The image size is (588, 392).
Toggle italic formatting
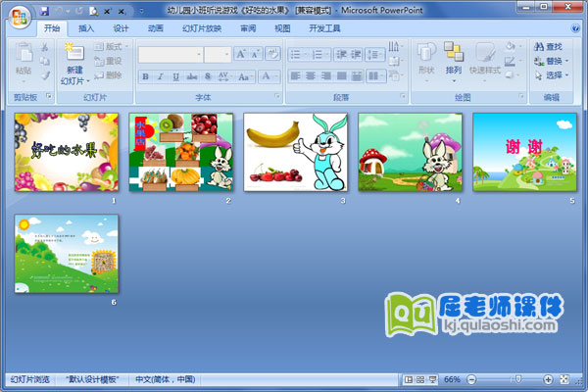[161, 76]
